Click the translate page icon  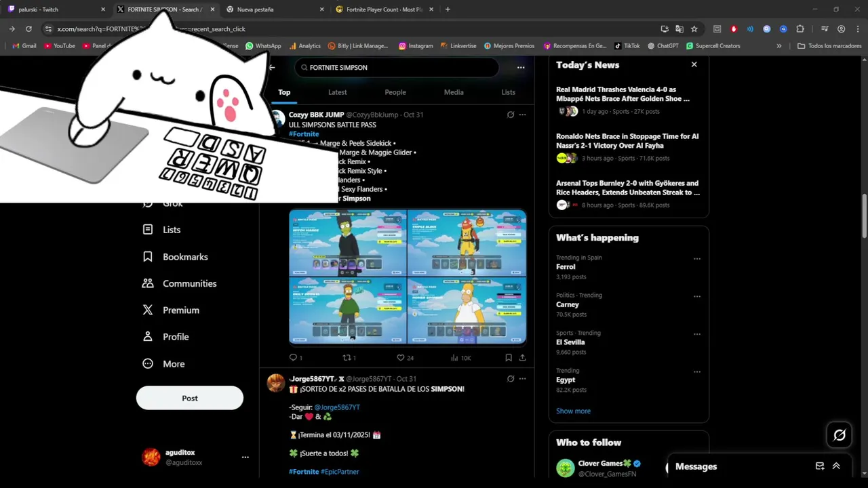pos(679,29)
